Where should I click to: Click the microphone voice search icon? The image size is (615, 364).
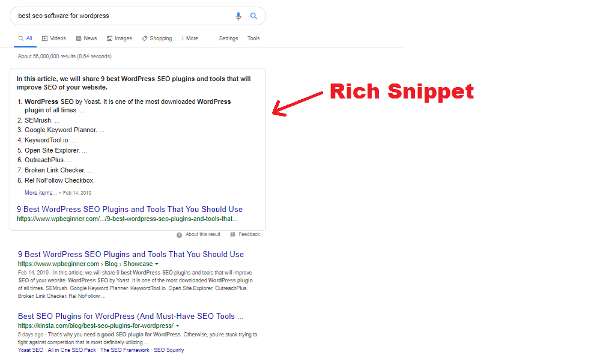pyautogui.click(x=238, y=16)
